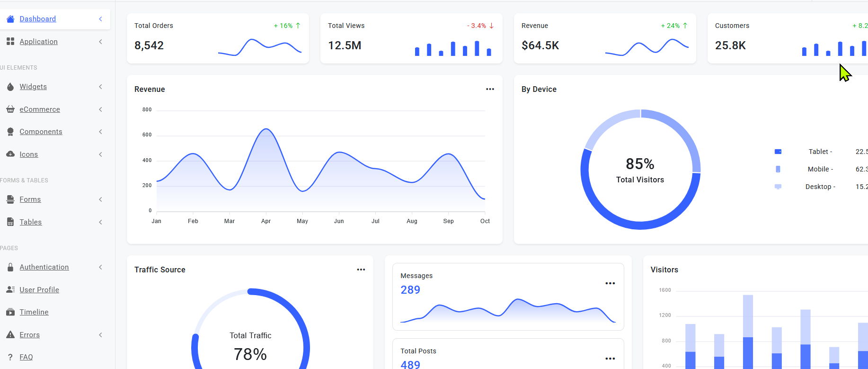Image resolution: width=868 pixels, height=369 pixels.
Task: Expand the Forms submenu chevron
Action: tap(100, 199)
